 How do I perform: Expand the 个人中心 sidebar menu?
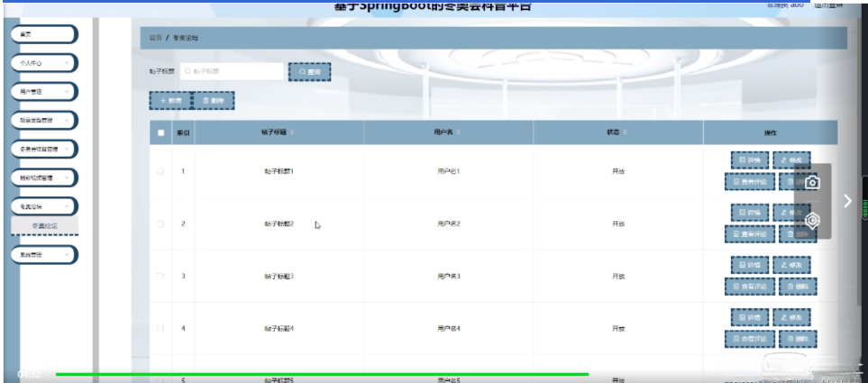[44, 63]
